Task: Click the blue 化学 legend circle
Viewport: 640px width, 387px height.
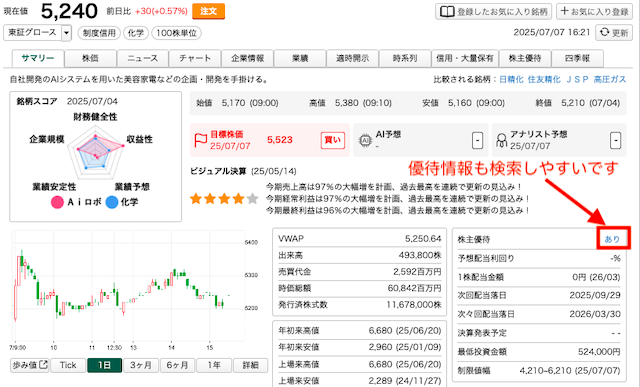Action: (112, 202)
